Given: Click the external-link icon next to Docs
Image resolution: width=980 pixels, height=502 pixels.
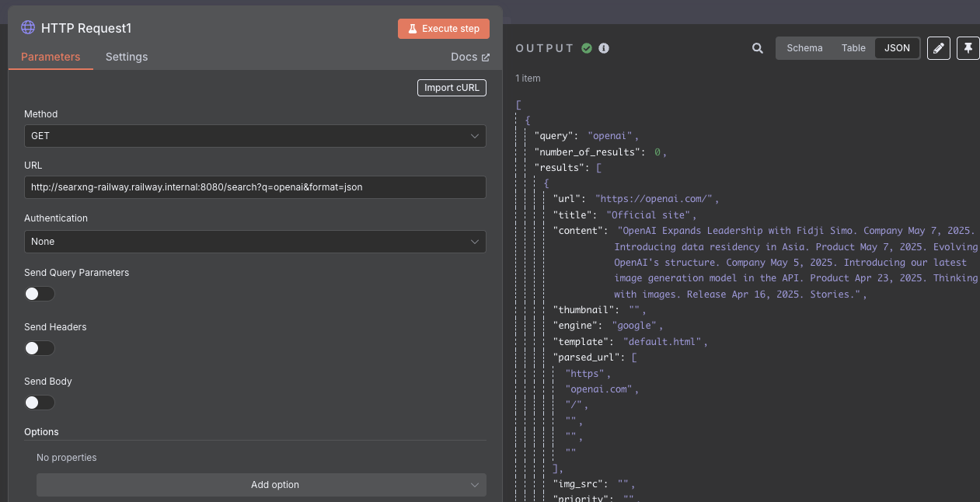Looking at the screenshot, I should click(x=487, y=56).
